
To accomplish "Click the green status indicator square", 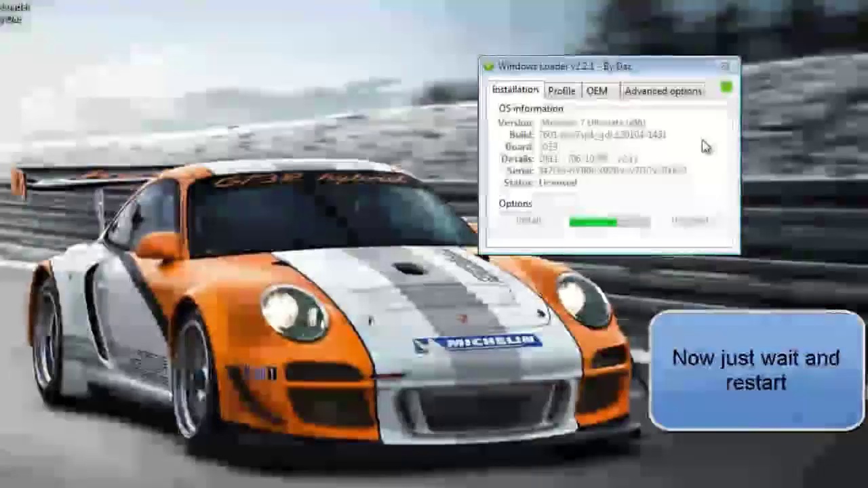I will coord(726,87).
